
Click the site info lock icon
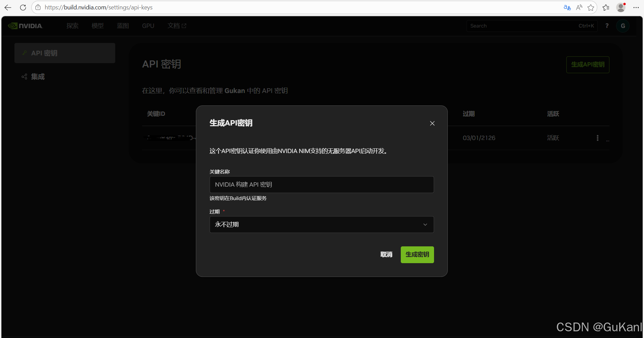point(38,7)
